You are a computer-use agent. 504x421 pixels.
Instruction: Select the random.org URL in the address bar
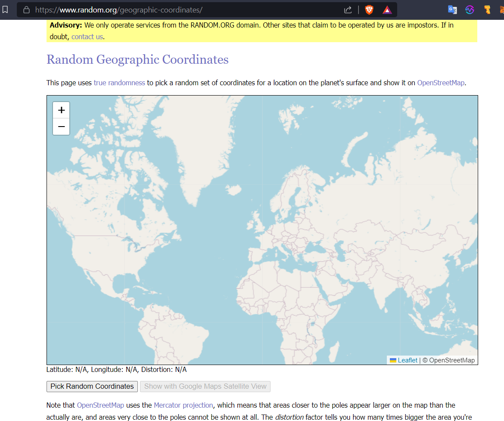pos(118,9)
